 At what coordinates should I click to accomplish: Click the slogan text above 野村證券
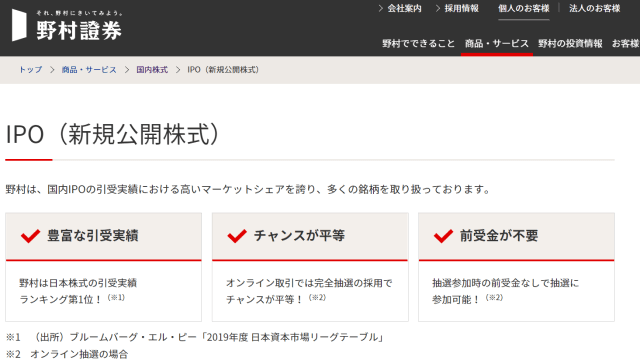point(79,13)
